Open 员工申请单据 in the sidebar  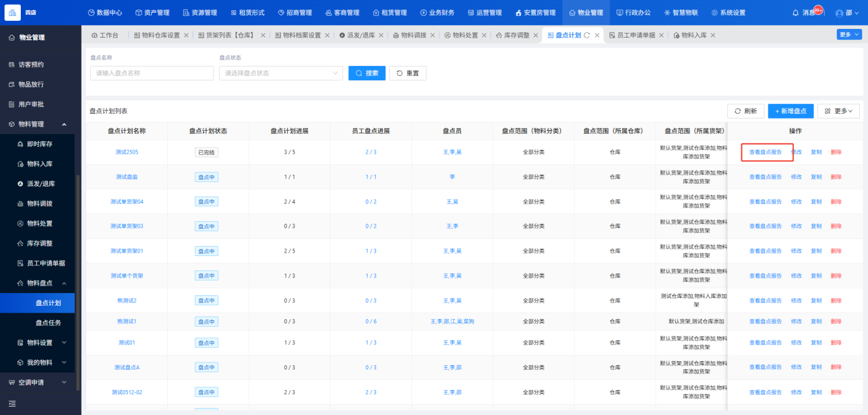[x=46, y=263]
